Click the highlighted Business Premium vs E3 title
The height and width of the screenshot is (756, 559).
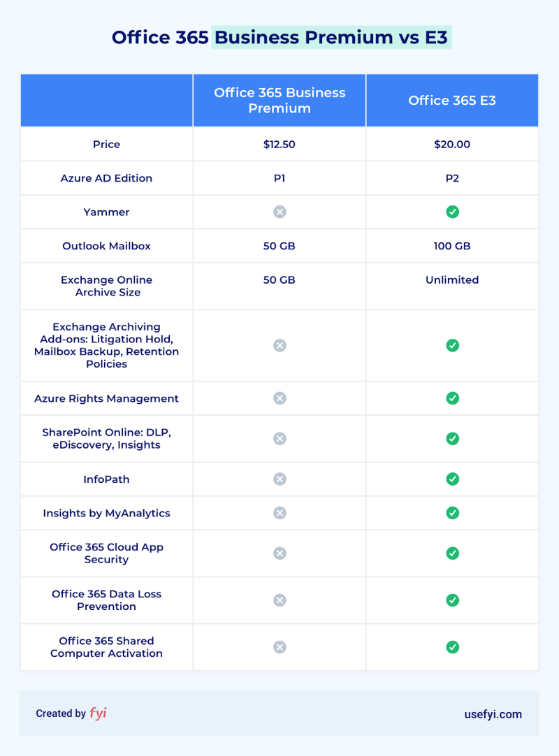331,37
